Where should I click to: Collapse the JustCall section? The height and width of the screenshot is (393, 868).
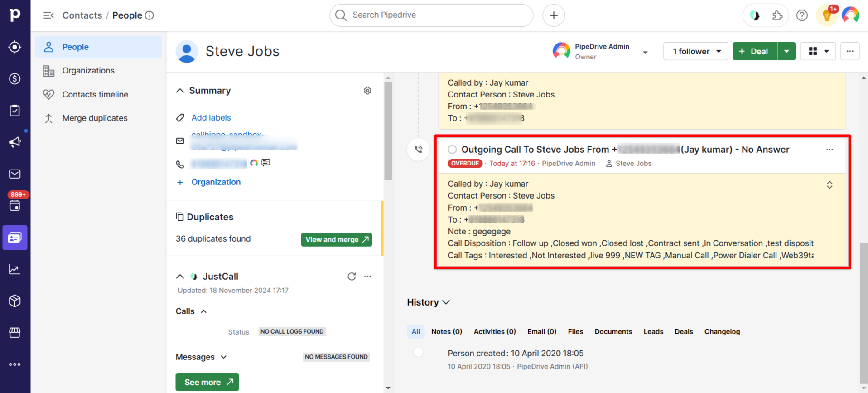180,277
